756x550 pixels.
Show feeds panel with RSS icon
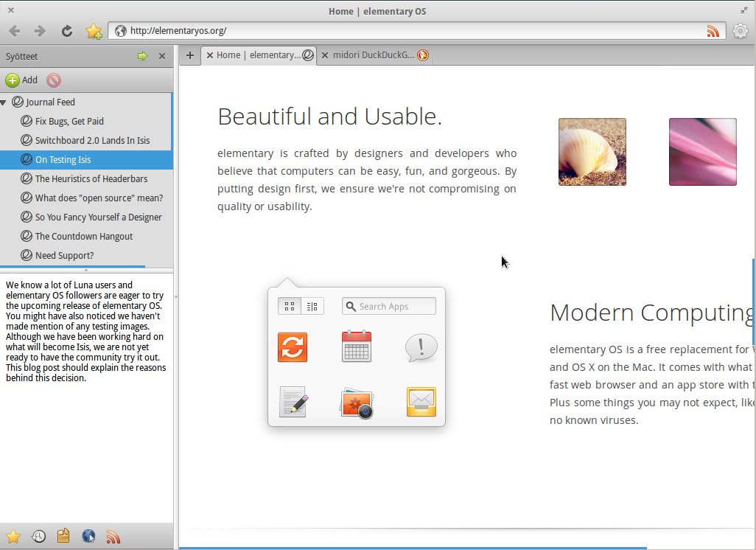tap(113, 537)
